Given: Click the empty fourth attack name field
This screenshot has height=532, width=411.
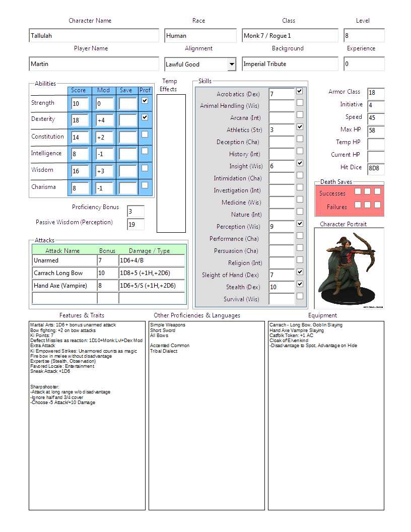Looking at the screenshot, I should [x=65, y=298].
